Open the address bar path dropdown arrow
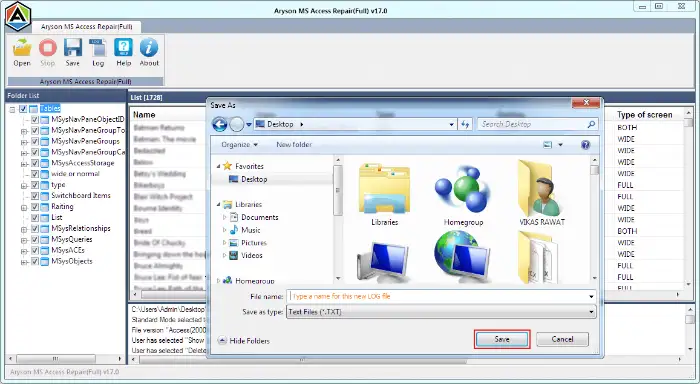This screenshot has height=384, width=700. tap(451, 125)
